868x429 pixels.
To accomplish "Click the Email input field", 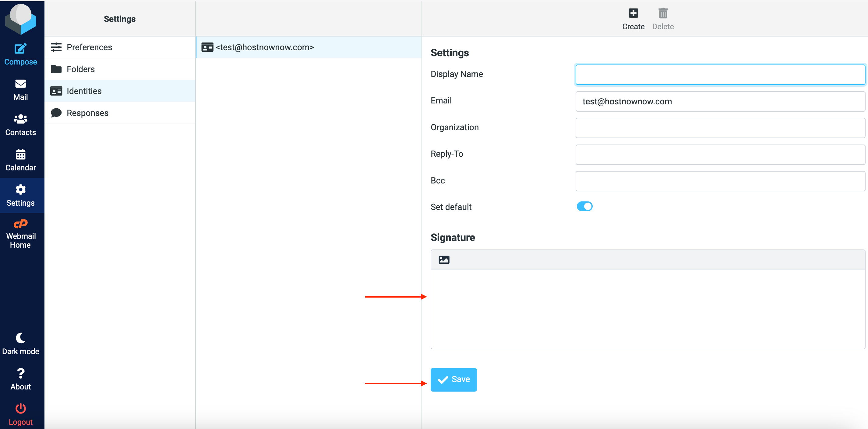I will click(x=720, y=101).
